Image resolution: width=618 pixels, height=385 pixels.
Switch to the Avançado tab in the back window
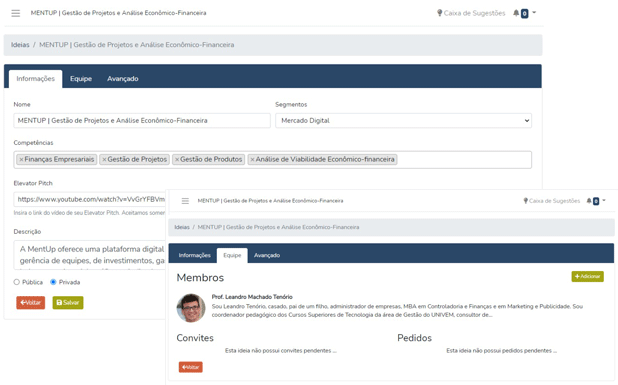tap(123, 79)
